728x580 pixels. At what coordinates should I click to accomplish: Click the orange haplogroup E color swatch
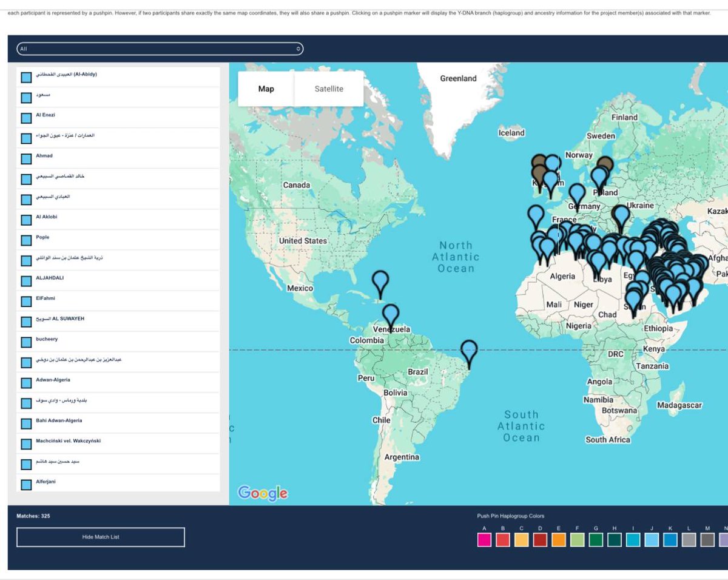[559, 540]
